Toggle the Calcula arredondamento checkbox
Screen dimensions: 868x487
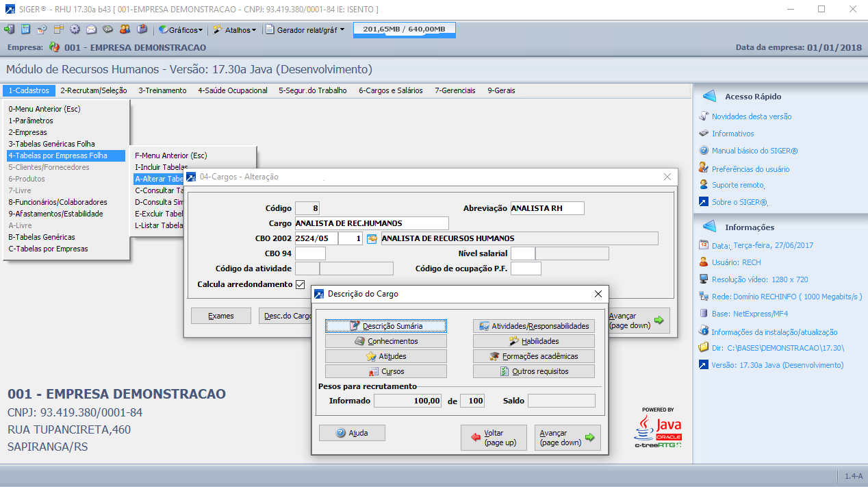300,284
